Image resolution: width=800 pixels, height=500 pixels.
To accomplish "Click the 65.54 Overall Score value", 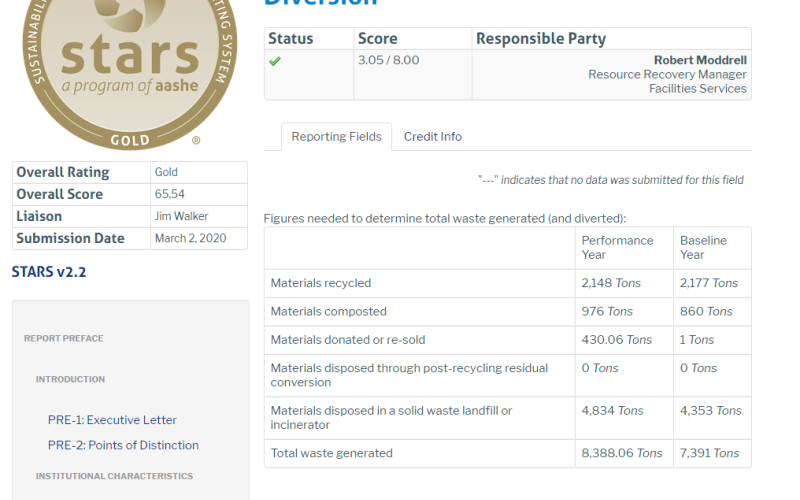I will pos(169,195).
